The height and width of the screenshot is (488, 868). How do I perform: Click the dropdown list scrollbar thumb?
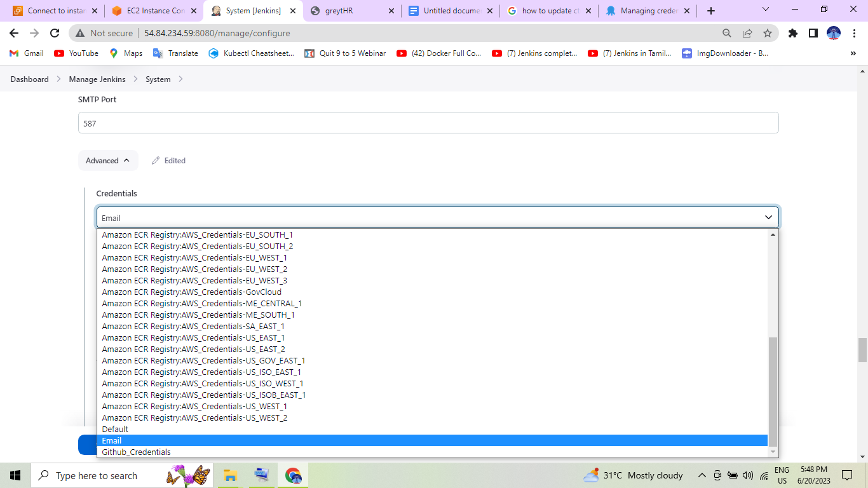(x=773, y=392)
